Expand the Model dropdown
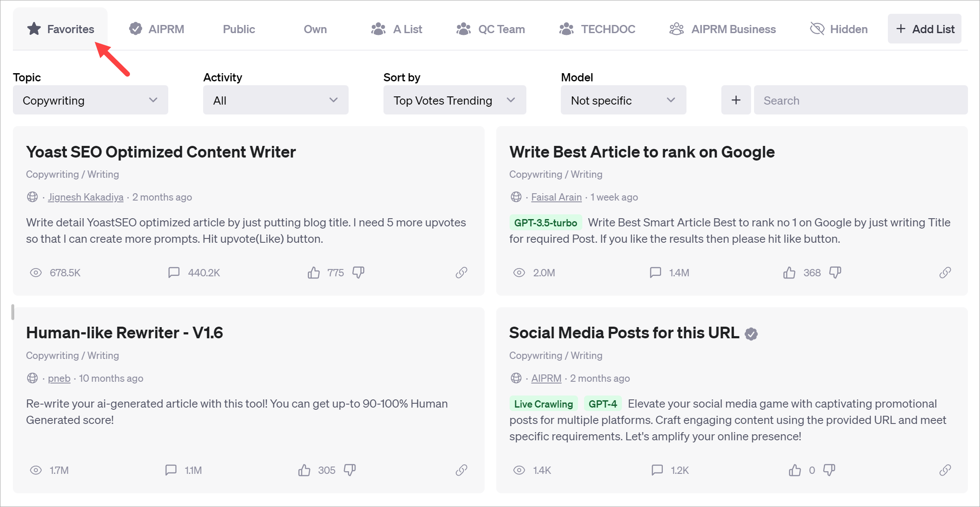This screenshot has height=507, width=980. pos(623,100)
